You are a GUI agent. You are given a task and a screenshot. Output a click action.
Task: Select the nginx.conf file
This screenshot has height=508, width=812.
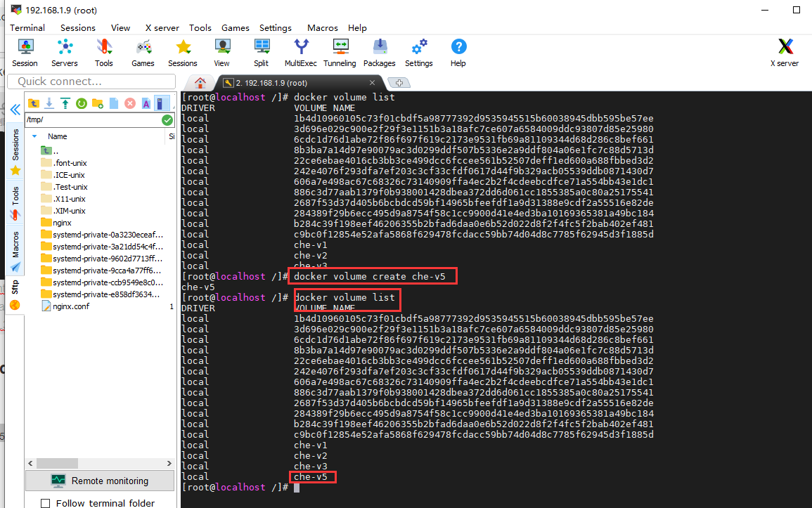coord(65,306)
